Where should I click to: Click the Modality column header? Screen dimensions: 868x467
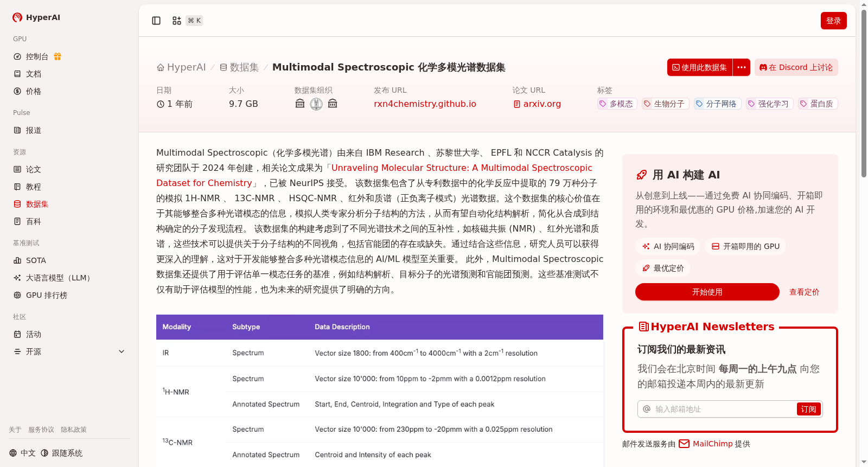tap(177, 327)
